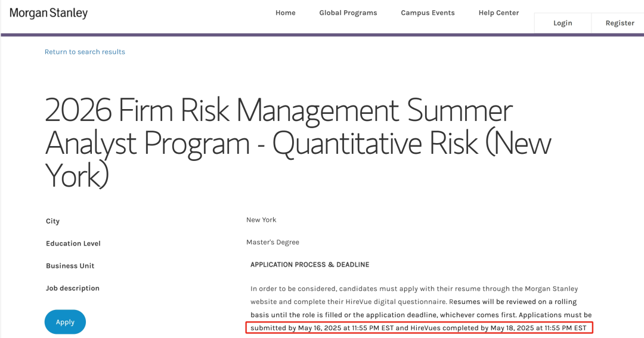Click the City field label
This screenshot has width=644, height=338.
pyautogui.click(x=52, y=221)
